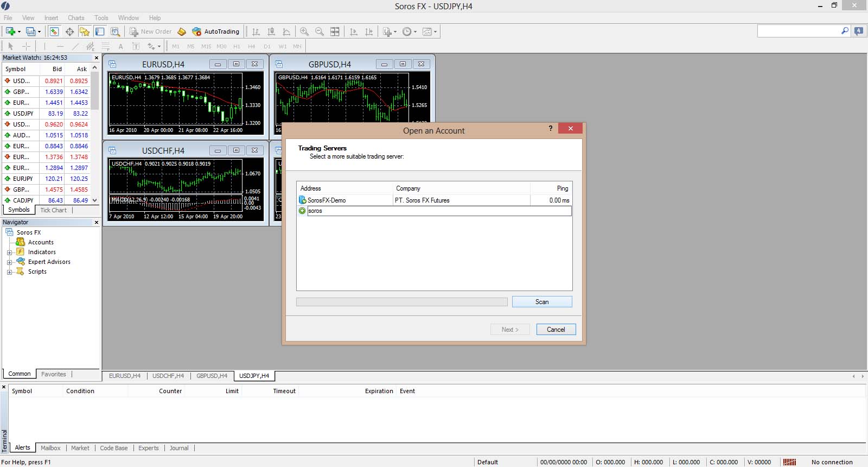Image resolution: width=868 pixels, height=467 pixels.
Task: Zoom out the chart with magnifier minus
Action: click(x=320, y=31)
